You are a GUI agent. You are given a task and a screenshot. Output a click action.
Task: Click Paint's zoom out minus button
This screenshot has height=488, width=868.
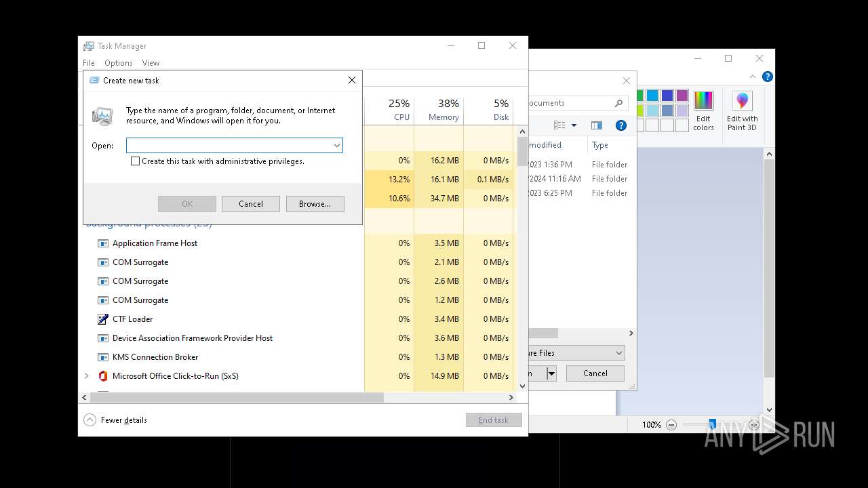coord(671,425)
